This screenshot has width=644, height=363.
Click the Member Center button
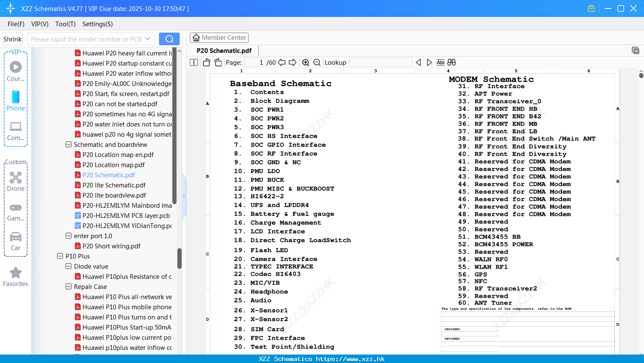point(219,38)
